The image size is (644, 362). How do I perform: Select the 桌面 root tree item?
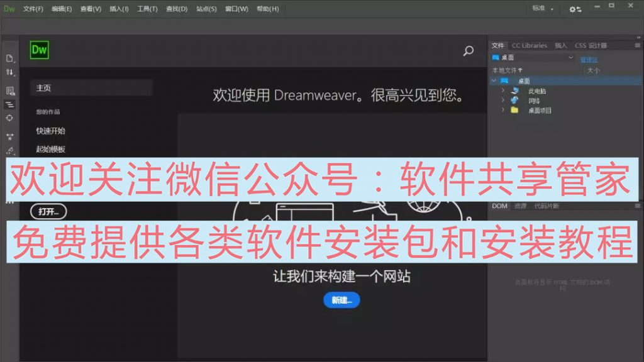tap(524, 81)
